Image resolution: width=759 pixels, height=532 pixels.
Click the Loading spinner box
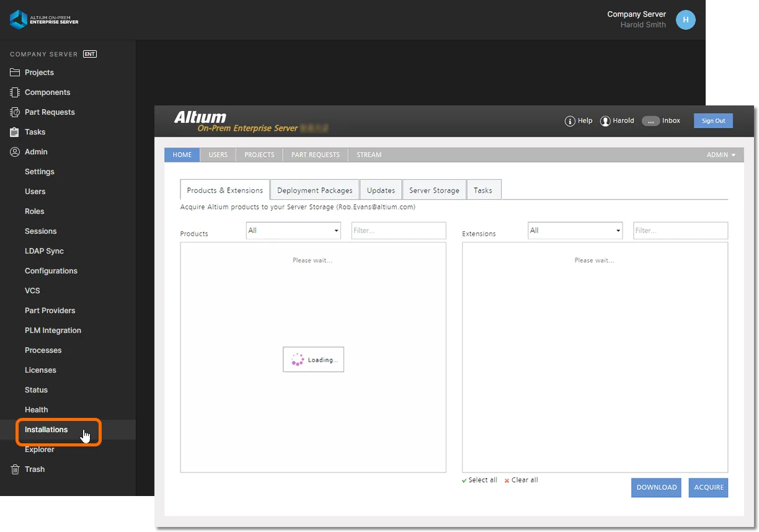click(313, 360)
